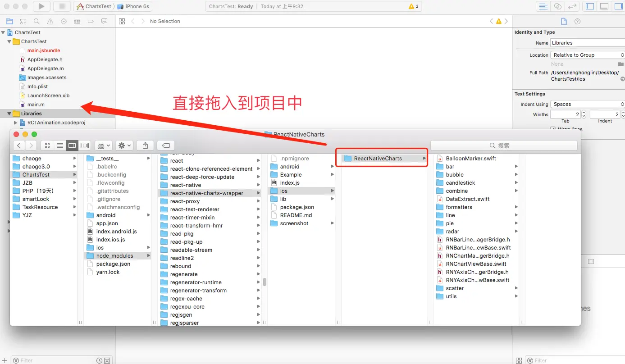This screenshot has width=625, height=364.
Task: Select package.json in the wrapper column
Action: (x=297, y=207)
